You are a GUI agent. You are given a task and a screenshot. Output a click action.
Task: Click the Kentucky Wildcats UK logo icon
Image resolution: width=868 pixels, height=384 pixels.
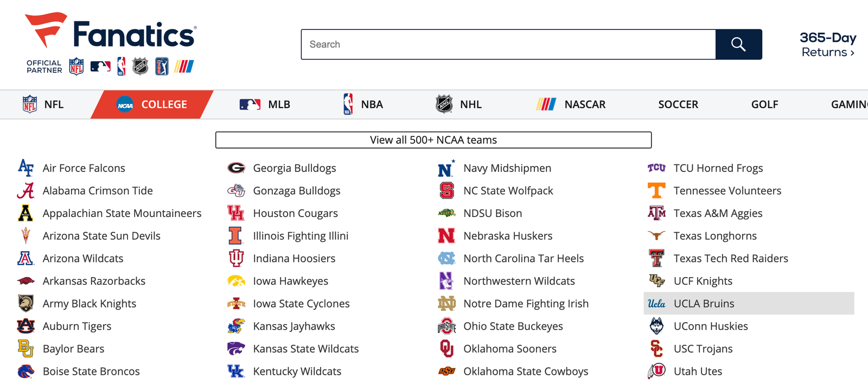(x=236, y=372)
